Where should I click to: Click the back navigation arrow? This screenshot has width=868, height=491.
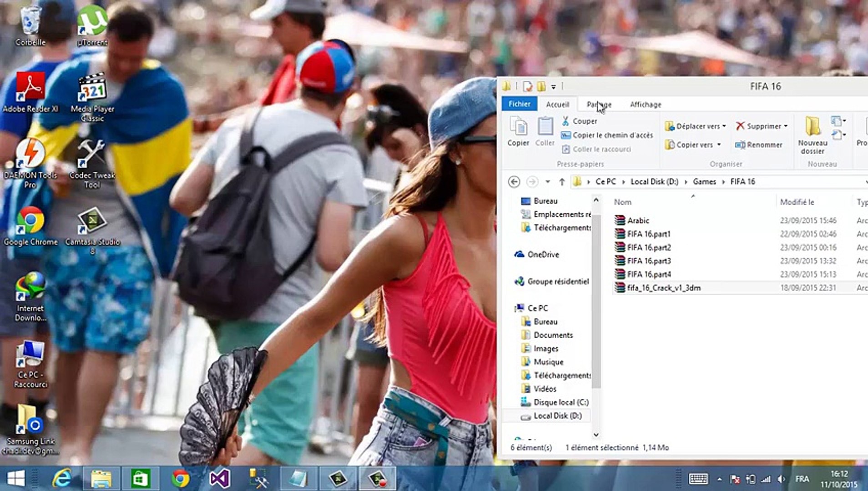click(x=514, y=182)
